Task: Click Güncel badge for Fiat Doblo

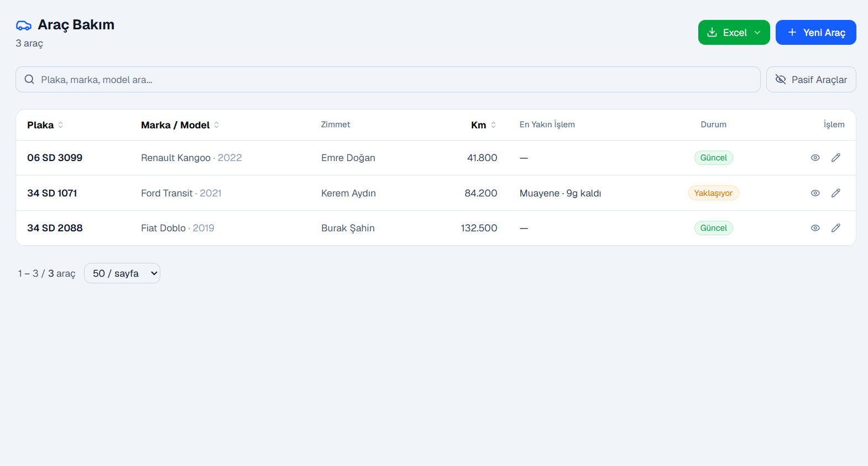Action: 714,228
